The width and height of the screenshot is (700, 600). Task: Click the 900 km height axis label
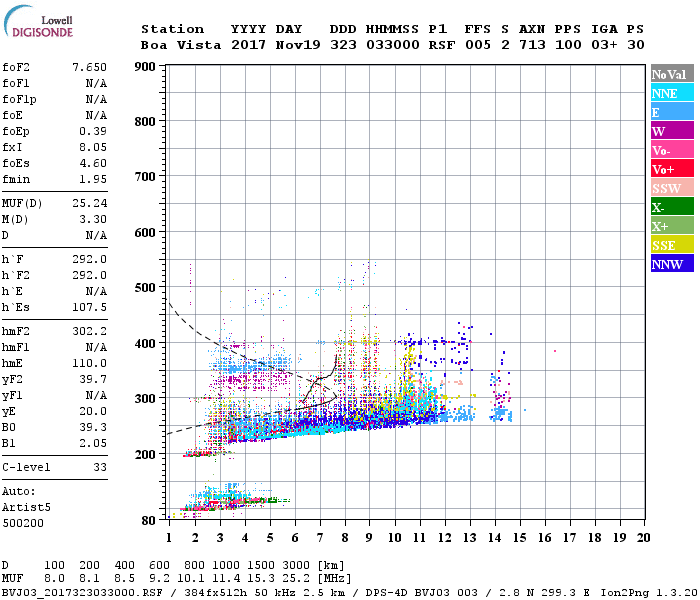pos(145,67)
